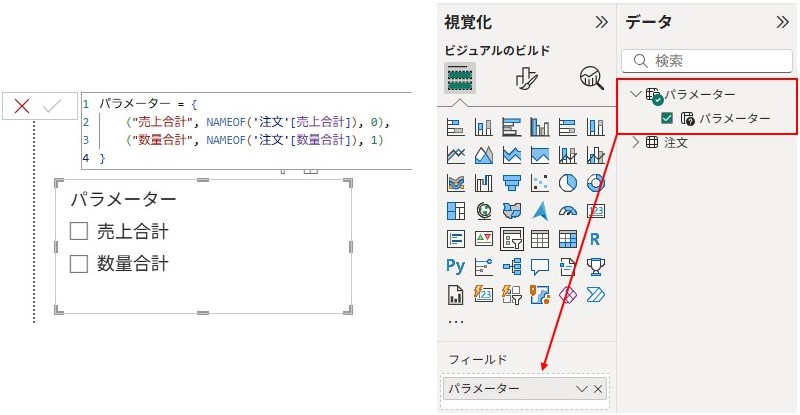Select the key influencers visual
Screen dimensions: 800x415
[484, 266]
